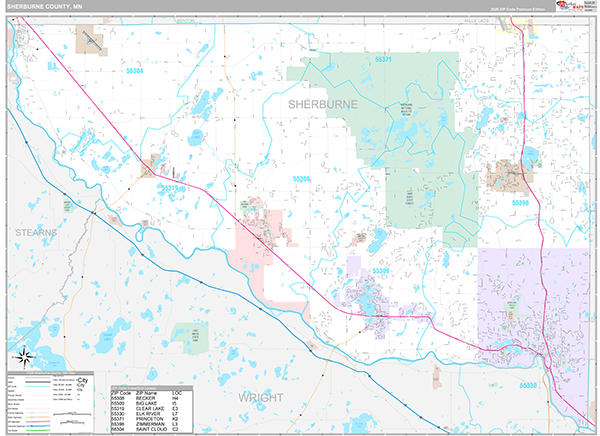Click the airport runway symbol near Saint Cloud

[x=92, y=40]
